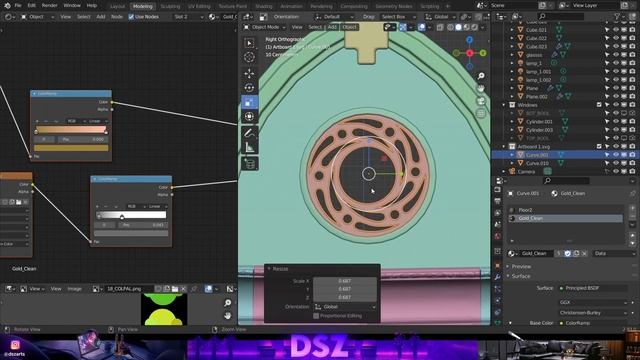The image size is (640, 360).
Task: Open the Christensen-Burley subsurface dropdown
Action: [593, 313]
